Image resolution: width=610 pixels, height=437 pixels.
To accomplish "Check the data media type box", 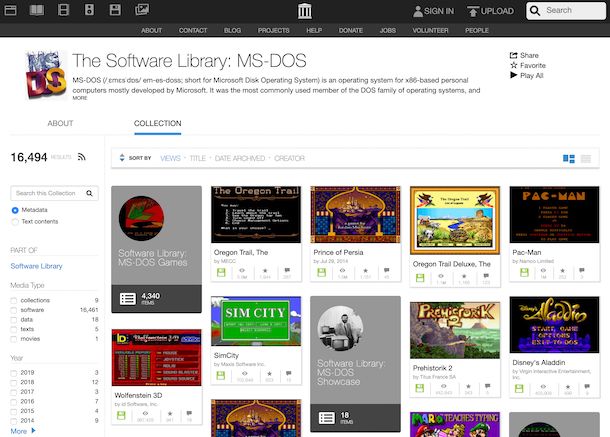I will 14,320.
